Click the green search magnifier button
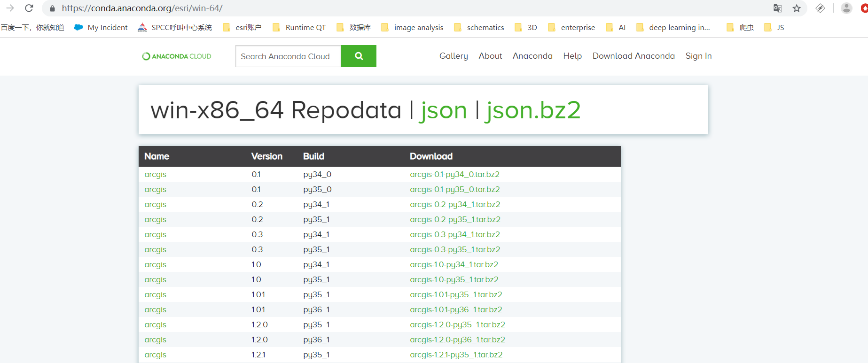This screenshot has height=363, width=868. pyautogui.click(x=359, y=56)
